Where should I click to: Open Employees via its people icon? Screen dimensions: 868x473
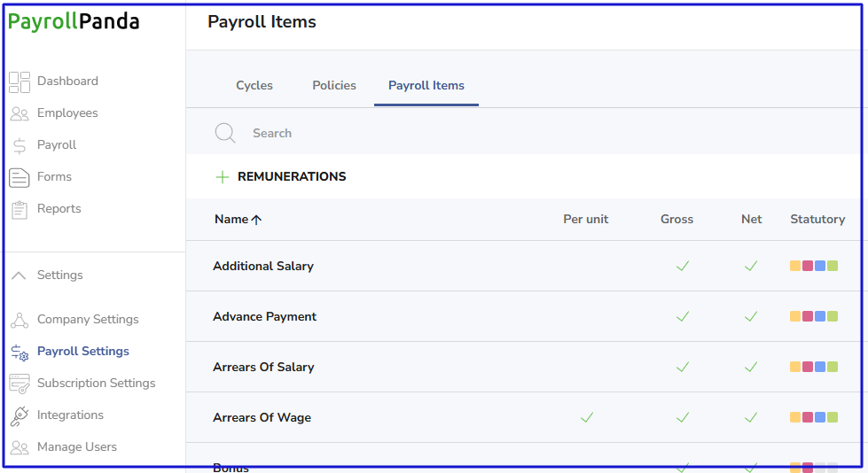tap(20, 113)
